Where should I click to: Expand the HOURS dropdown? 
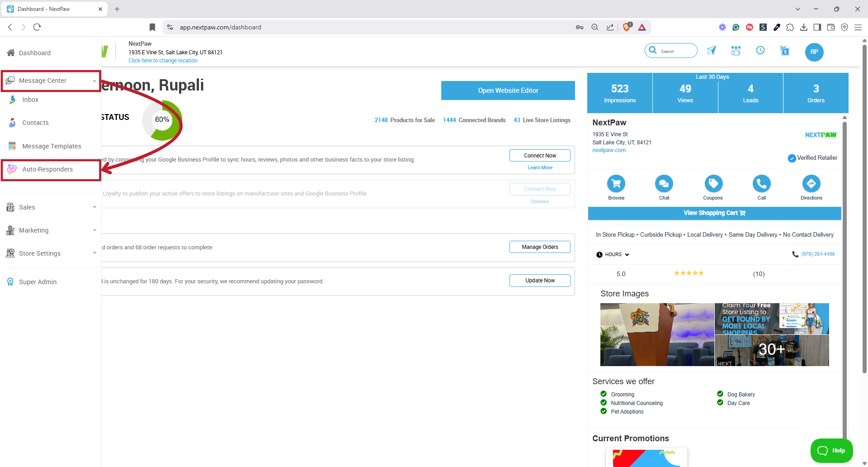tap(613, 255)
